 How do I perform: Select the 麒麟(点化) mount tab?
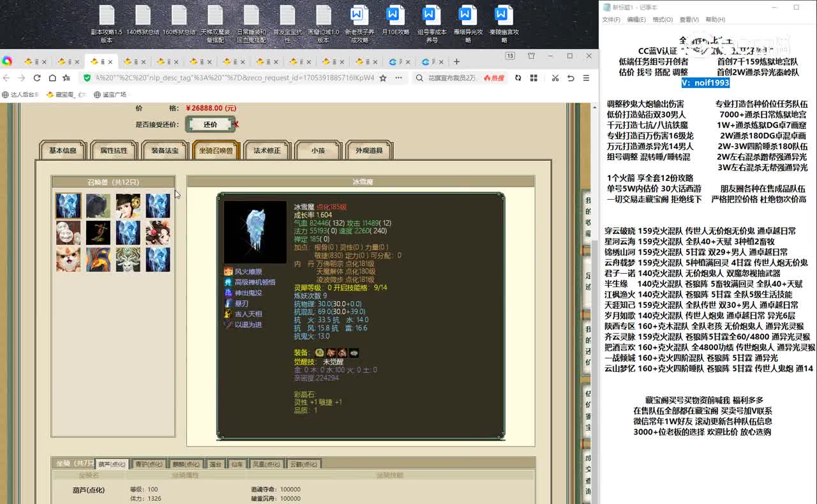click(186, 464)
